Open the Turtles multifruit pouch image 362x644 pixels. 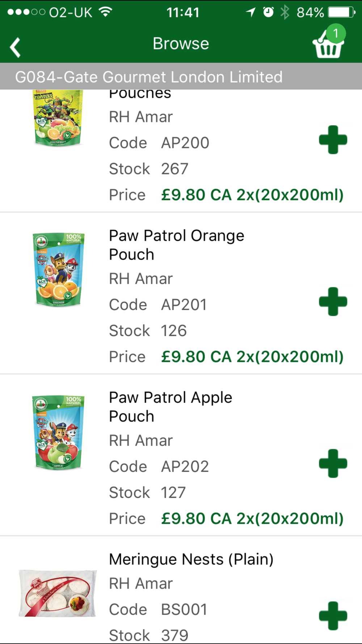tap(58, 118)
